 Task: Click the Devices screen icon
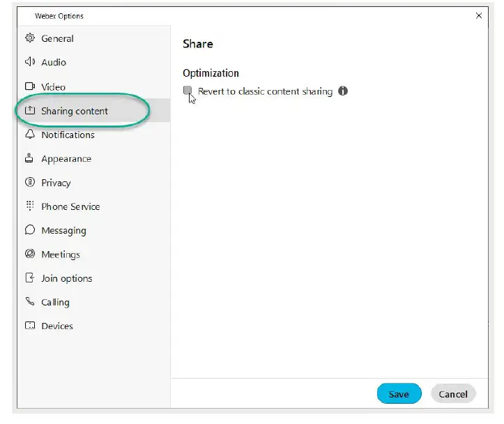click(x=30, y=325)
